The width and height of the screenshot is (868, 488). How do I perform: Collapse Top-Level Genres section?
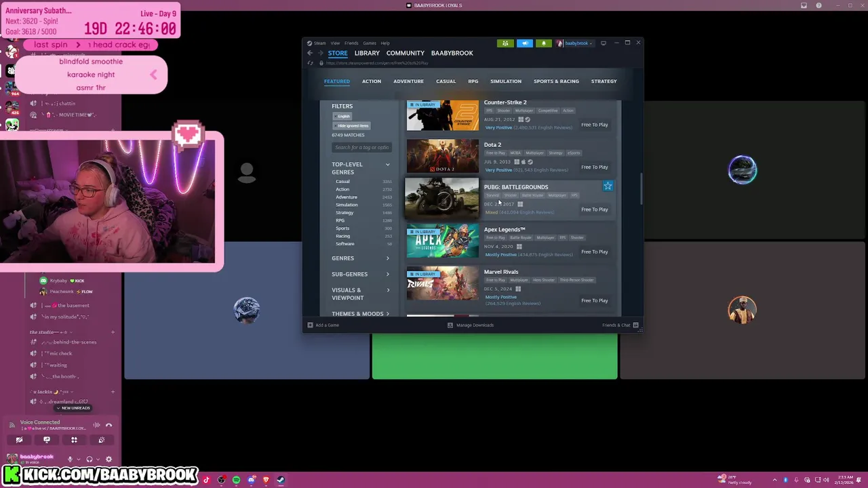click(388, 165)
